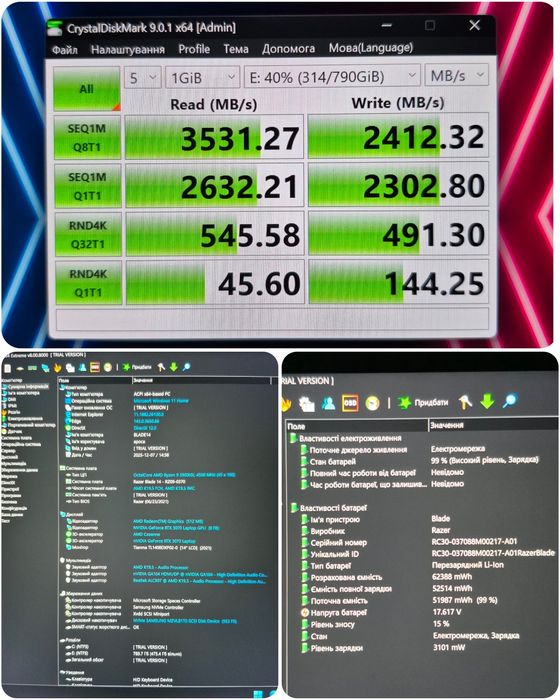
Task: Click the Windows Start button on the taskbar
Action: point(258,695)
